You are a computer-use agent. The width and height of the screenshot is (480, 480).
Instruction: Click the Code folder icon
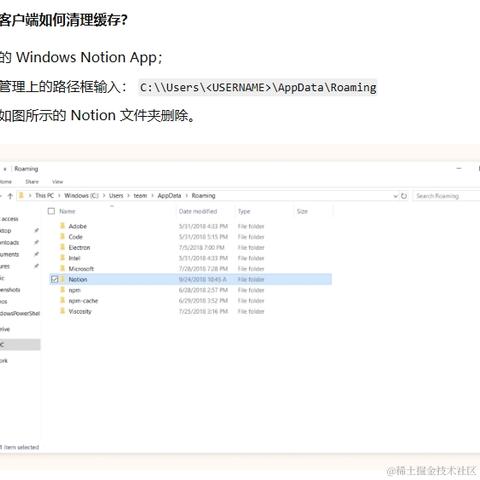pyautogui.click(x=62, y=237)
